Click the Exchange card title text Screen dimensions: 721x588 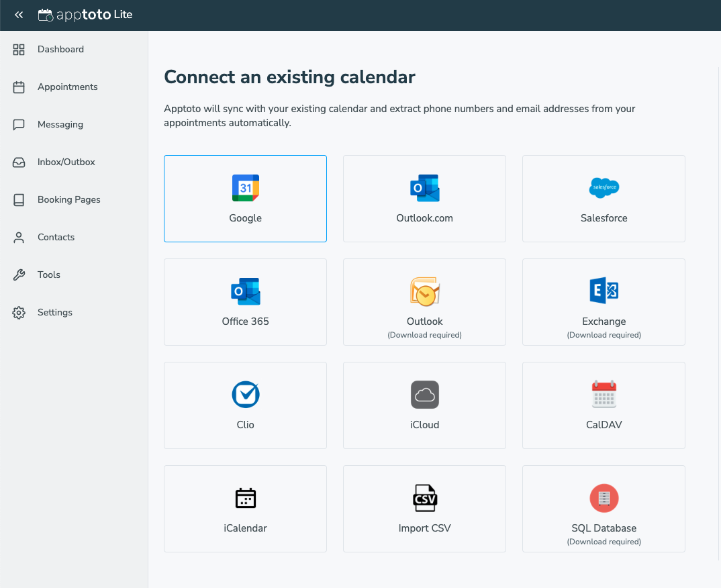click(604, 322)
